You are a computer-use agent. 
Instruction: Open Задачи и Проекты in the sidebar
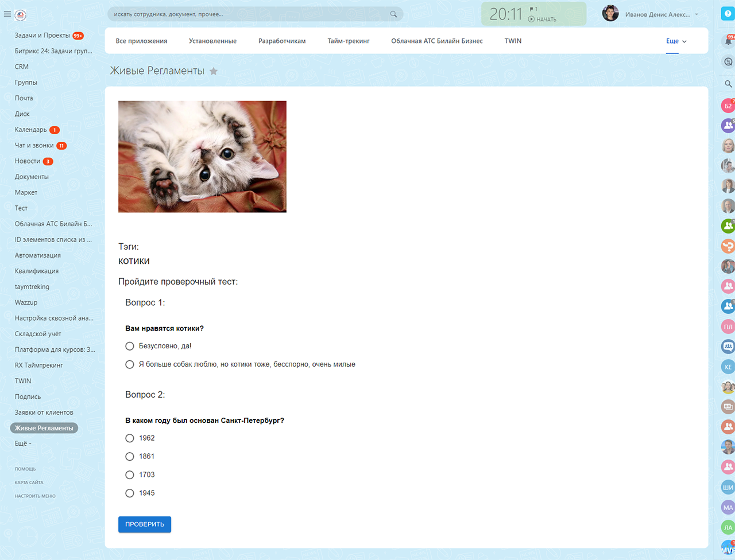tap(42, 36)
